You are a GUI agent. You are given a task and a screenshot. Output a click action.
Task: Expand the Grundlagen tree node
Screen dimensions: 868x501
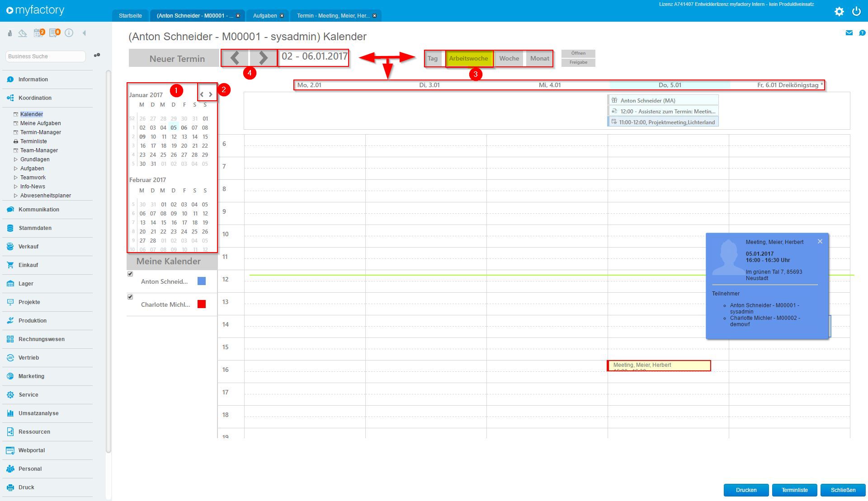(16, 159)
